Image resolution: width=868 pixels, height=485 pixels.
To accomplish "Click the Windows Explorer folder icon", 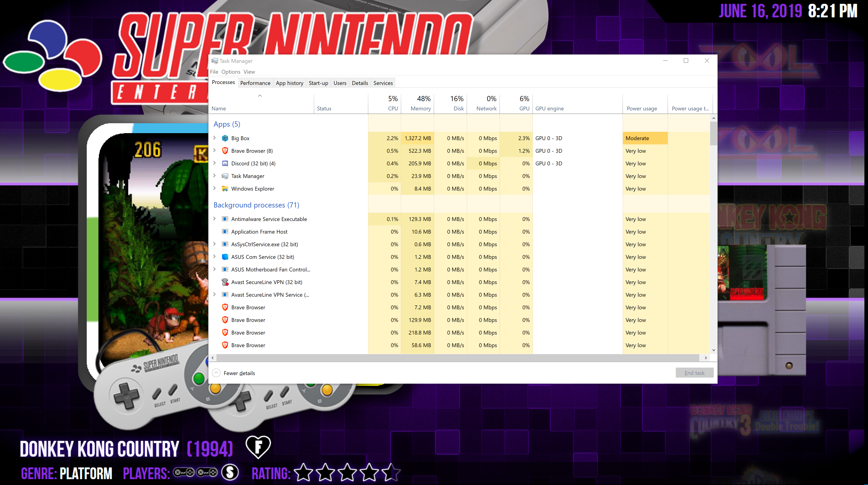I will [x=225, y=189].
